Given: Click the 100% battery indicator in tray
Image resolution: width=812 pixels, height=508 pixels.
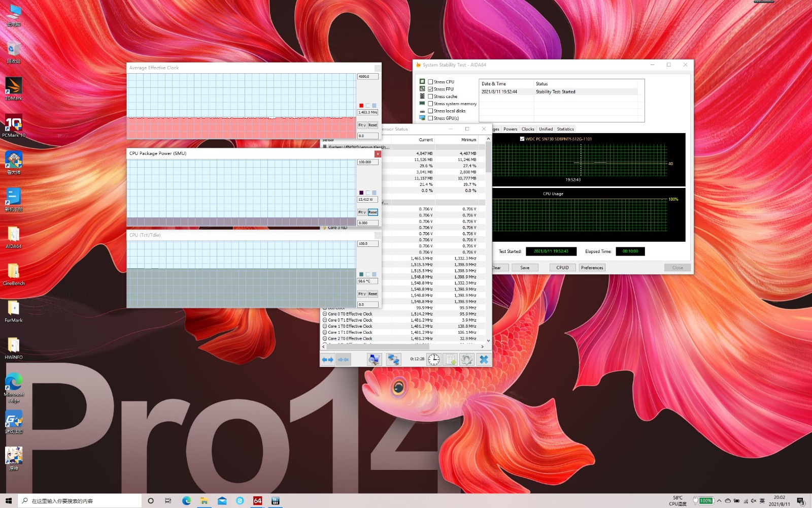Looking at the screenshot, I should 703,501.
